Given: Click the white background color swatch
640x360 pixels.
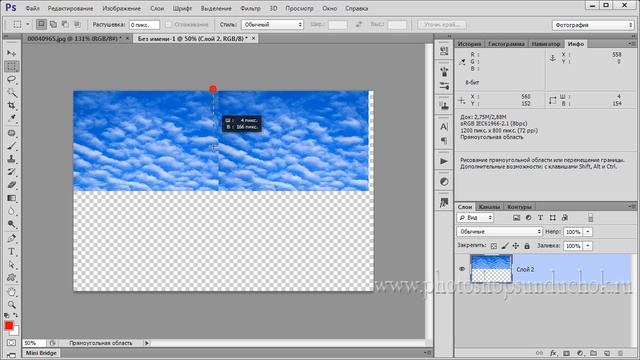Looking at the screenshot, I should pos(16,331).
